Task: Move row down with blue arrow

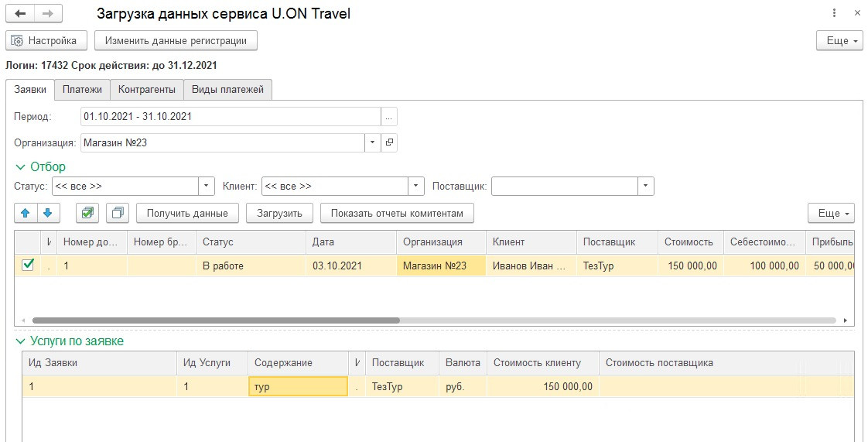Action: tap(48, 213)
